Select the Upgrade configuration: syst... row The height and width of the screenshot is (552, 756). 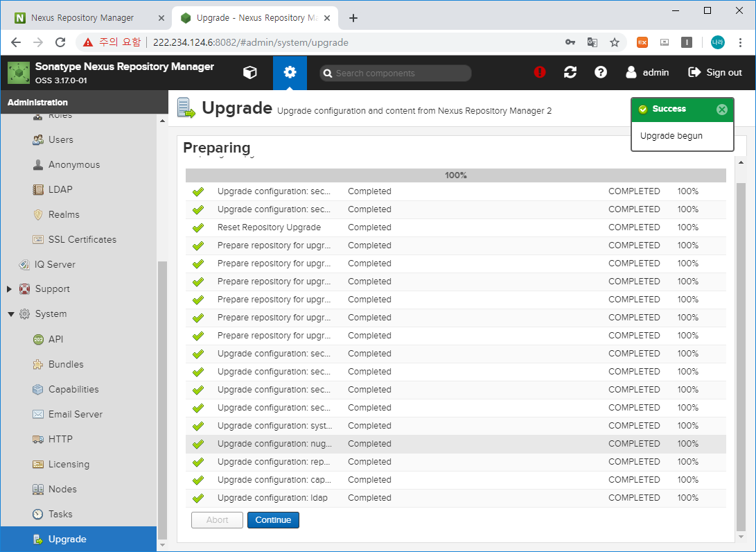[x=456, y=426]
